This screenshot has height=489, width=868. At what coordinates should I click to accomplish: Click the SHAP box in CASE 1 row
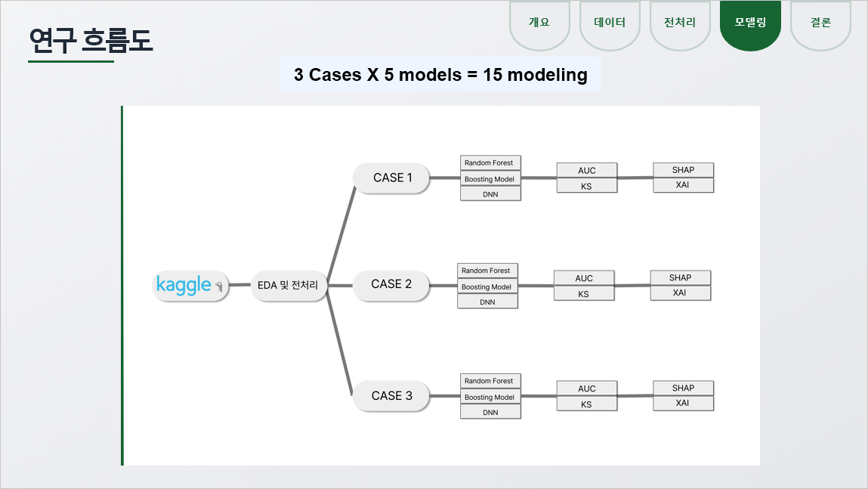(x=683, y=170)
